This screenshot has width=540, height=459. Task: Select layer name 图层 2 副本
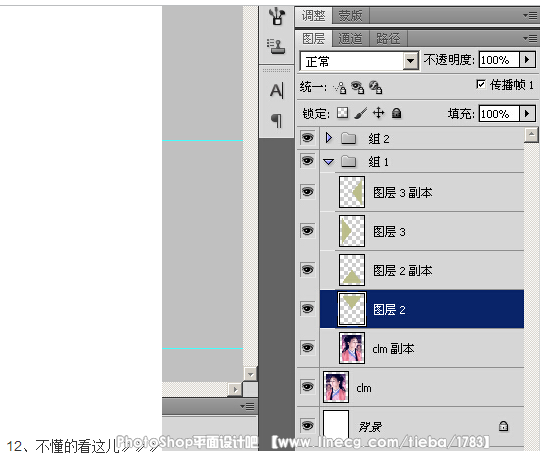(x=403, y=271)
